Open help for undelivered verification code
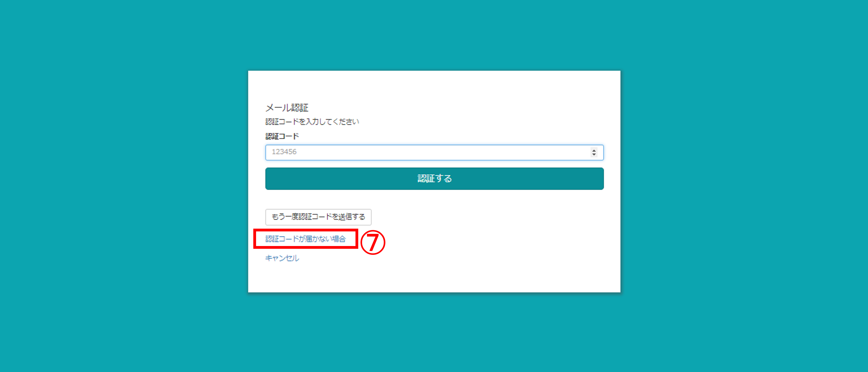Viewport: 868px width, 372px height. click(x=306, y=239)
